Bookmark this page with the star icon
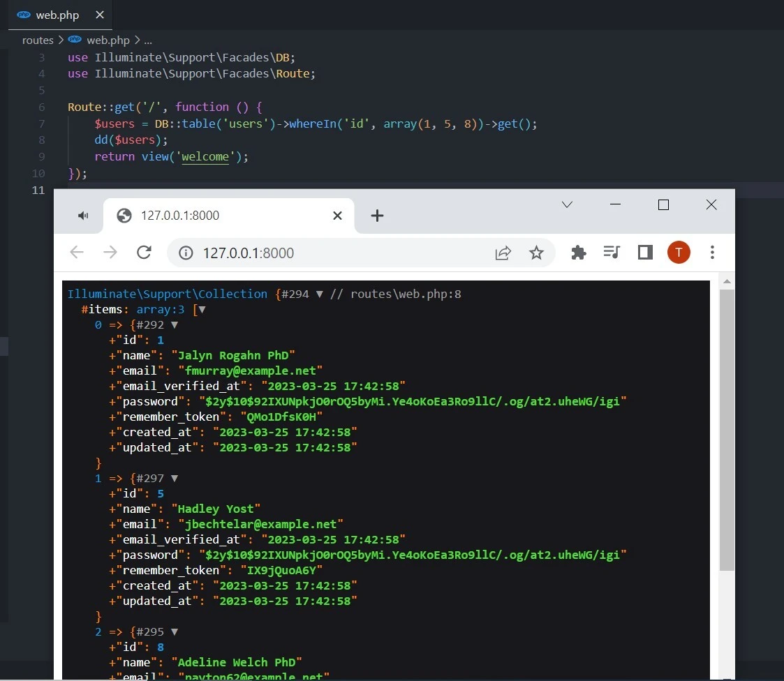The height and width of the screenshot is (681, 784). pyautogui.click(x=536, y=253)
